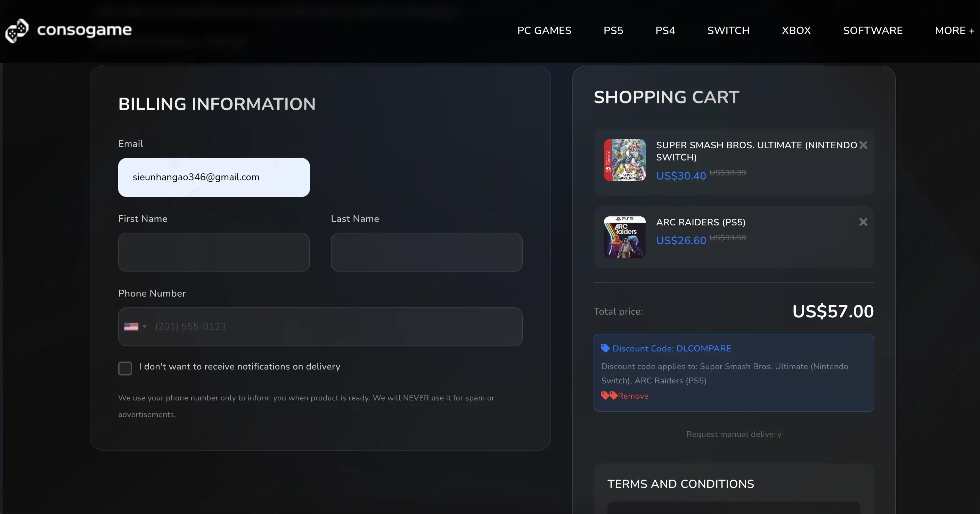Click the US$30.40 price
The image size is (980, 514).
click(x=681, y=176)
